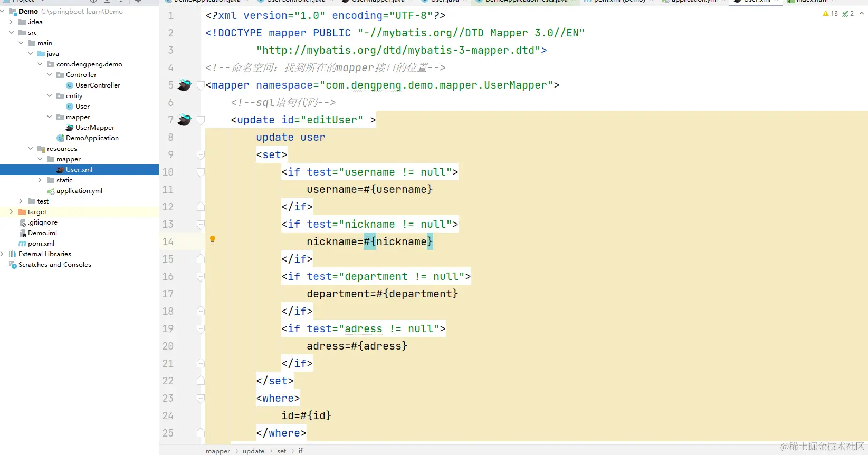Fold the nickname if block on line 13

[201, 224]
